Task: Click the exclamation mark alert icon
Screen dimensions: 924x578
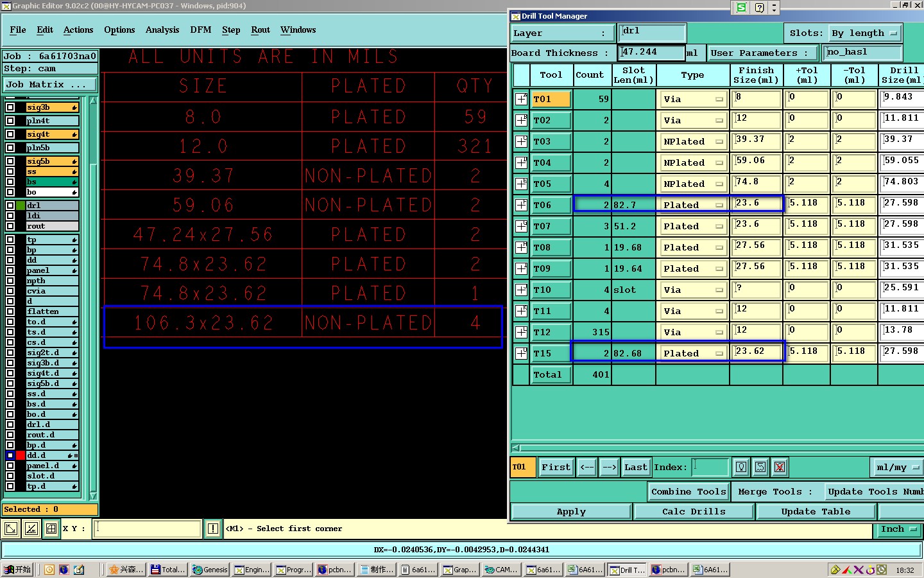Action: coord(213,529)
